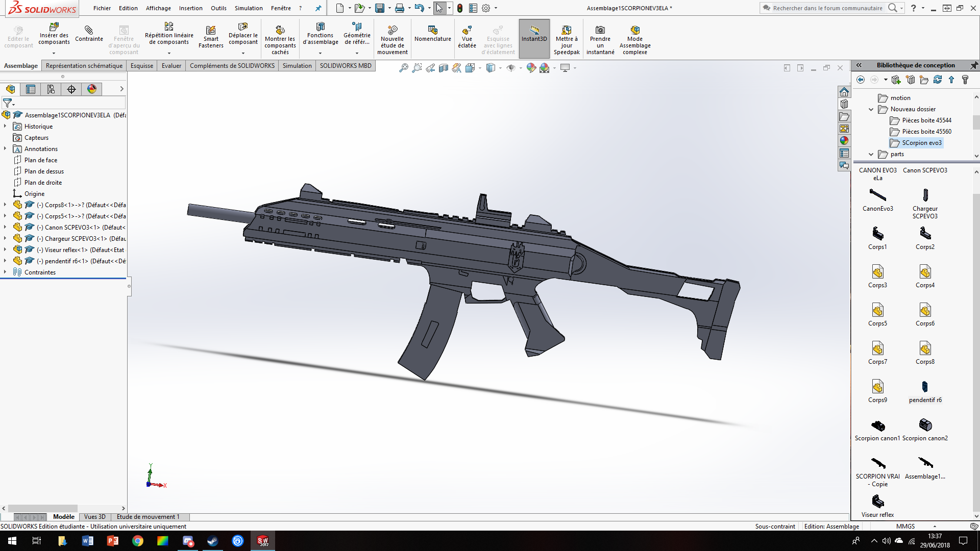
Task: Collapse the Nouveau dossier folder
Action: 871,109
